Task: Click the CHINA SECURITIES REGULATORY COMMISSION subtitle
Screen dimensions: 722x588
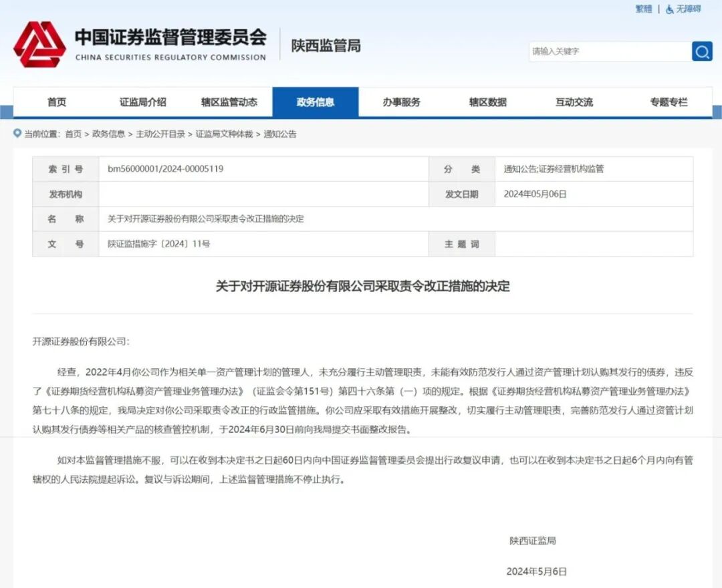Action: [170, 57]
